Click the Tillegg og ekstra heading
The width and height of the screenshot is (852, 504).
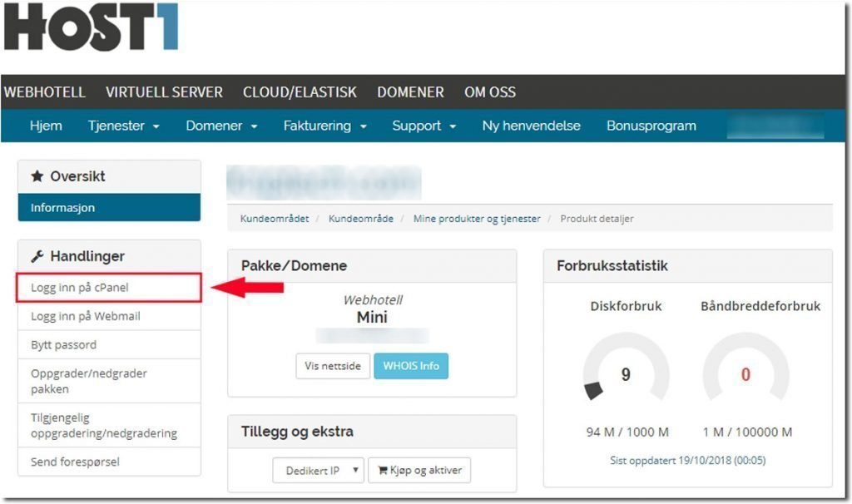point(297,431)
